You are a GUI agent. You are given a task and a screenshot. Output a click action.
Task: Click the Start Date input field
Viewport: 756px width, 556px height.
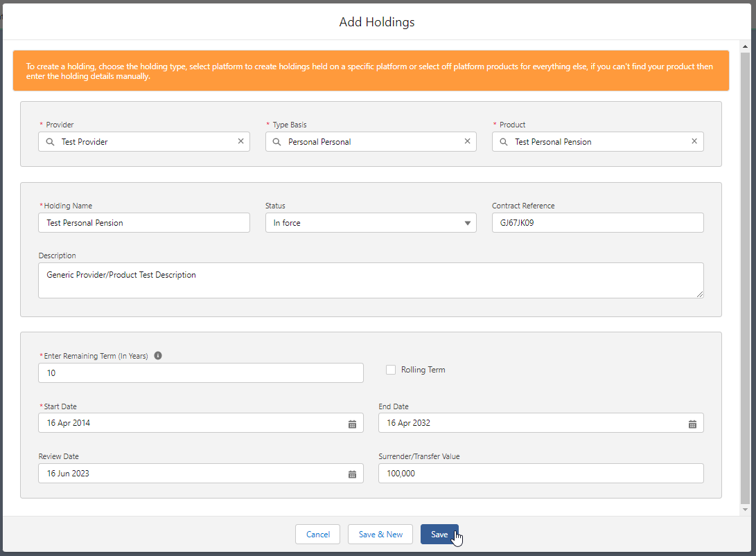click(200, 423)
